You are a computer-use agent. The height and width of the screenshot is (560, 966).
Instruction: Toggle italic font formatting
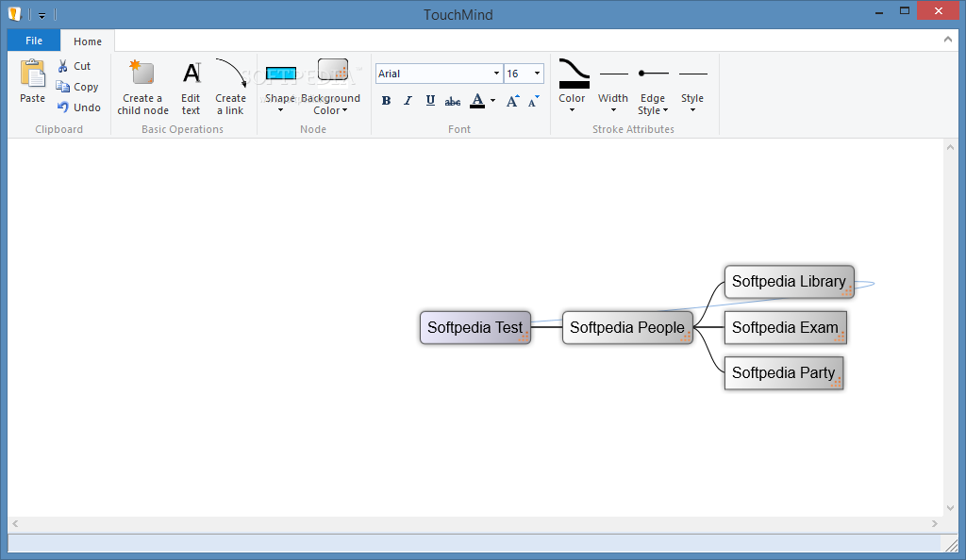pos(408,101)
